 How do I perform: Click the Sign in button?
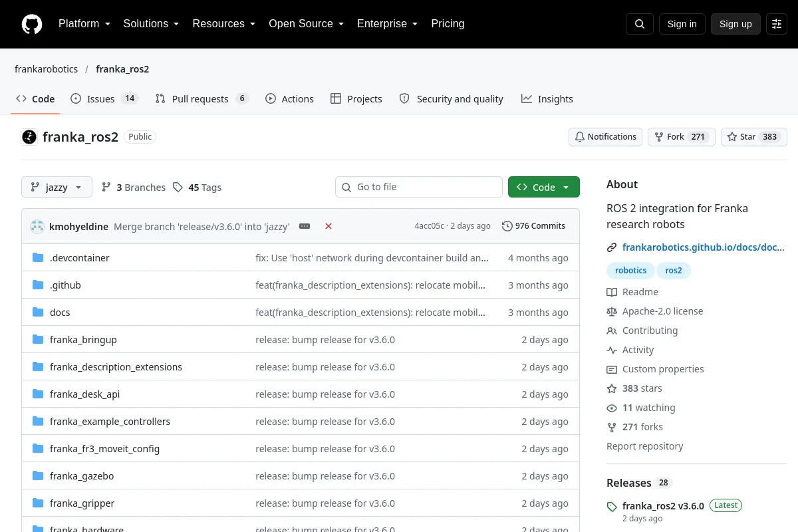pyautogui.click(x=682, y=24)
